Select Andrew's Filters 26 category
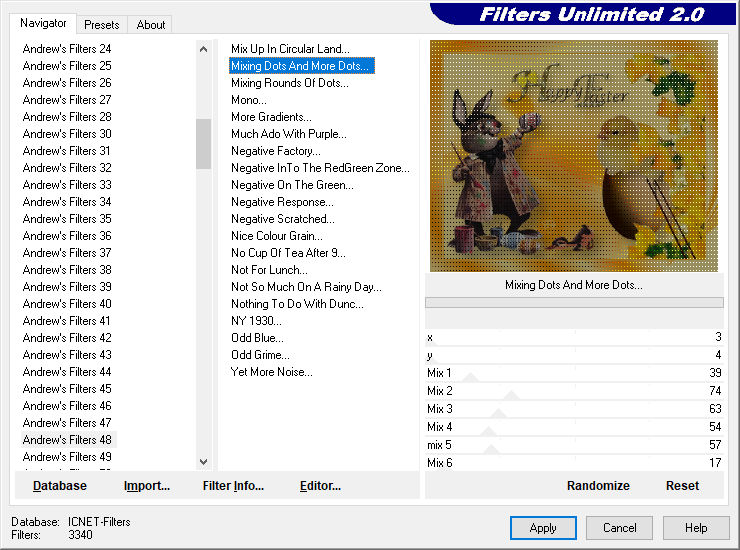This screenshot has width=740, height=550. click(x=67, y=83)
